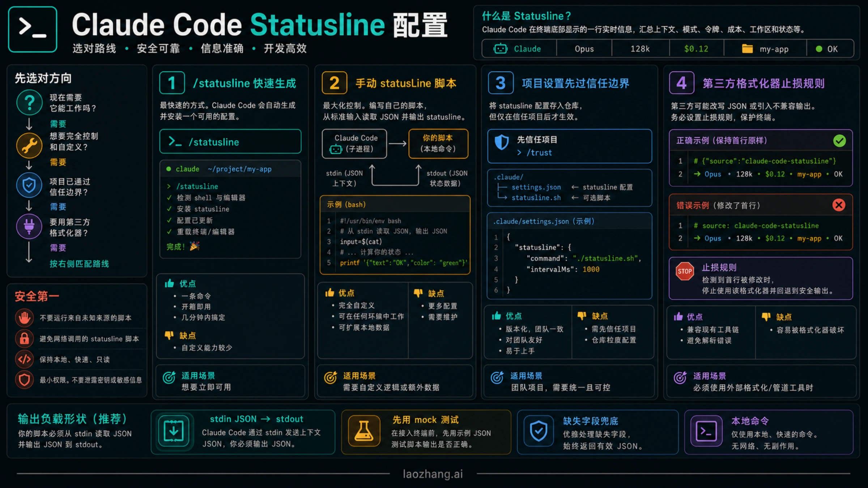Image resolution: width=868 pixels, height=488 pixels.
Task: Click the teal question mark circle icon
Action: [29, 103]
